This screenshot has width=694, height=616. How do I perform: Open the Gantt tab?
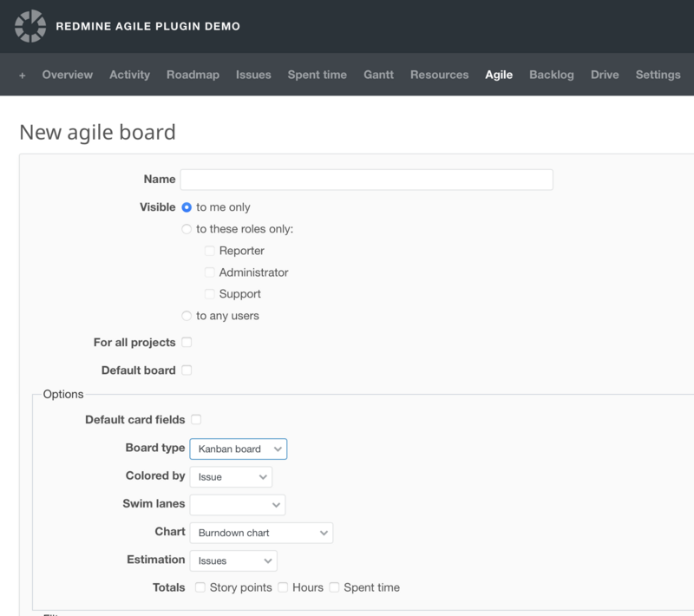click(378, 75)
